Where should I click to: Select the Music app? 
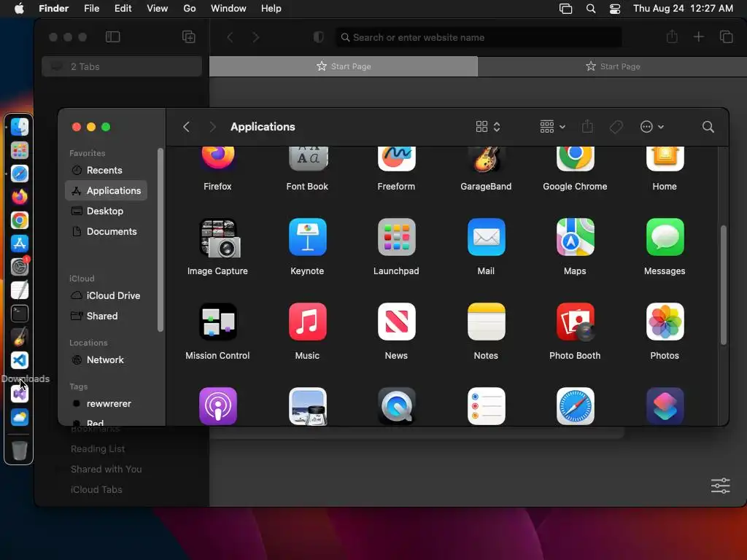(308, 322)
